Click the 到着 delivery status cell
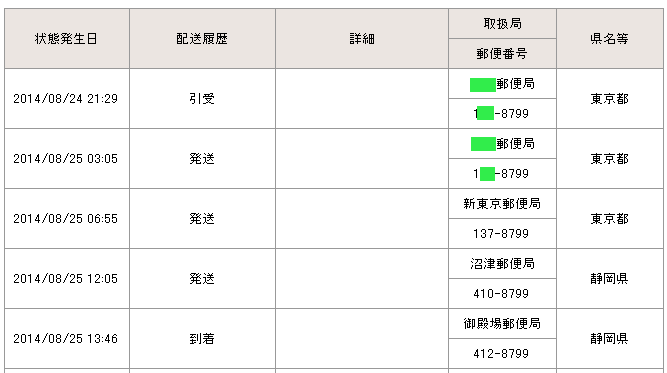Image resolution: width=667 pixels, height=373 pixels. click(x=202, y=339)
